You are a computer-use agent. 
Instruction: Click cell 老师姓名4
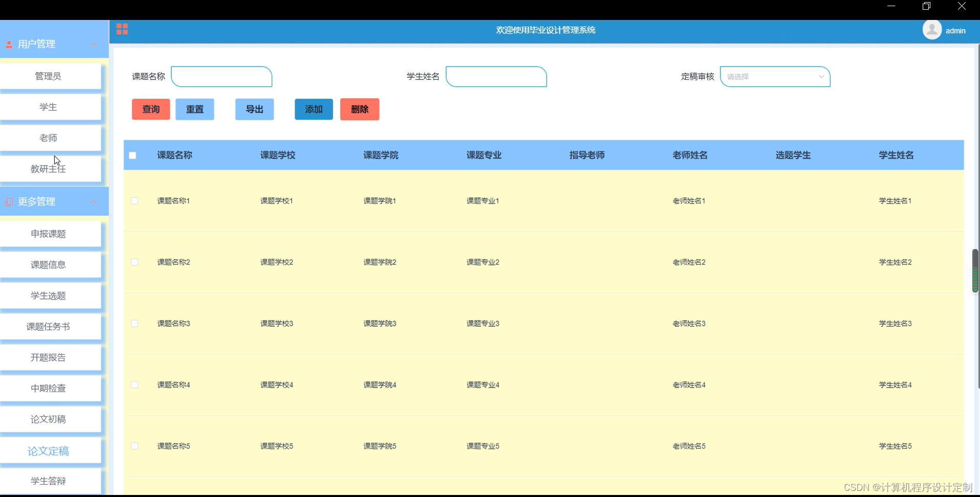[x=689, y=385]
